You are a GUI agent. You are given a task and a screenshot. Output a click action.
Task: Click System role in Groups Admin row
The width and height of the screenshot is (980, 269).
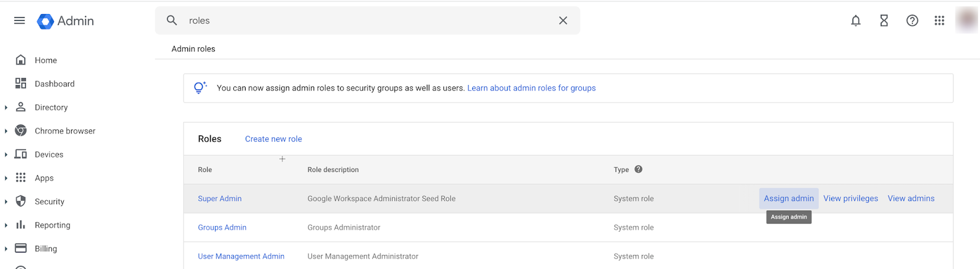[x=634, y=227]
